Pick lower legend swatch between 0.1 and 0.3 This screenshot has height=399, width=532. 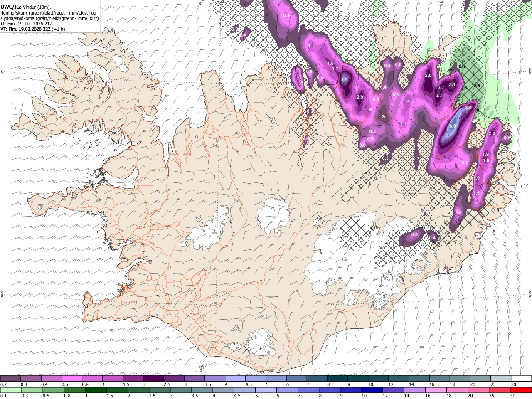[x=10, y=390]
